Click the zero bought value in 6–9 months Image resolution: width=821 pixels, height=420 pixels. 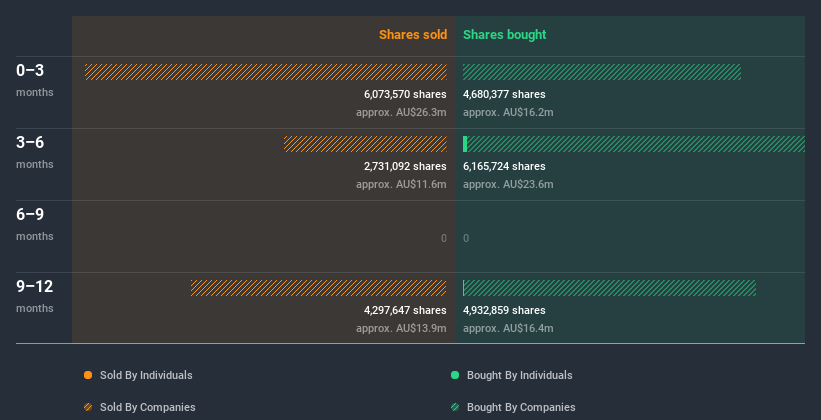[466, 238]
